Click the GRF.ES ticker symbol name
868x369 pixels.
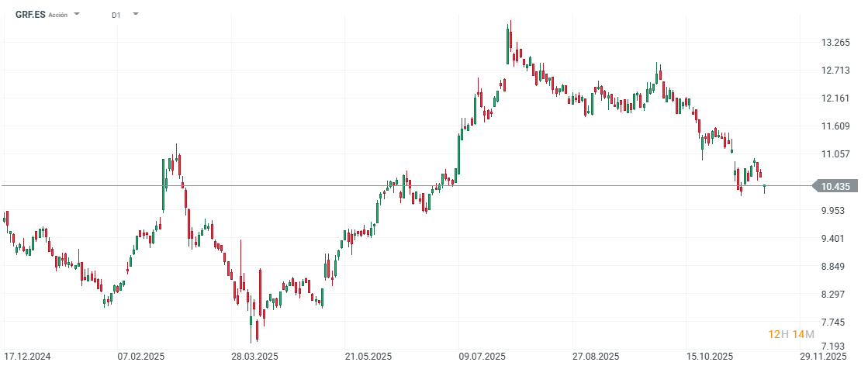point(30,14)
